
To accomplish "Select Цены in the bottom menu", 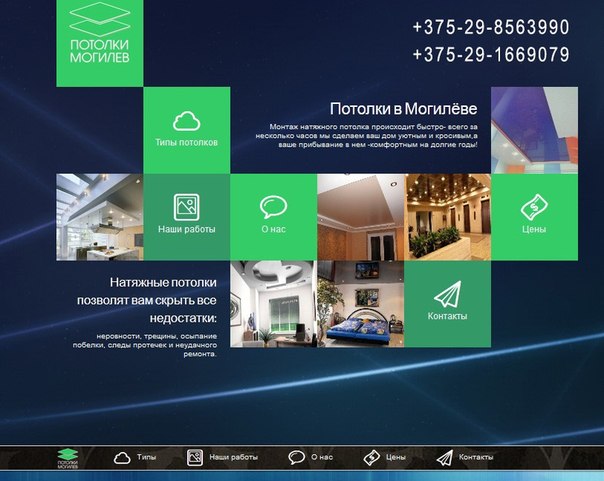I will tap(396, 457).
